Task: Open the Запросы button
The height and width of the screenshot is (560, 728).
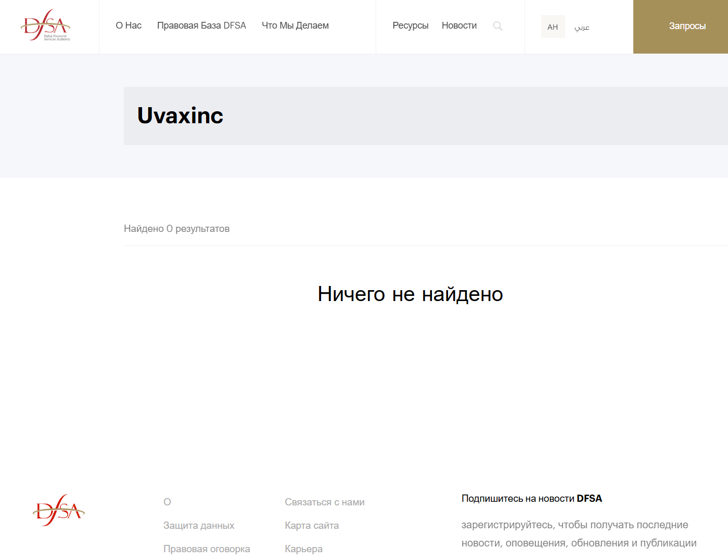Action: pos(687,26)
